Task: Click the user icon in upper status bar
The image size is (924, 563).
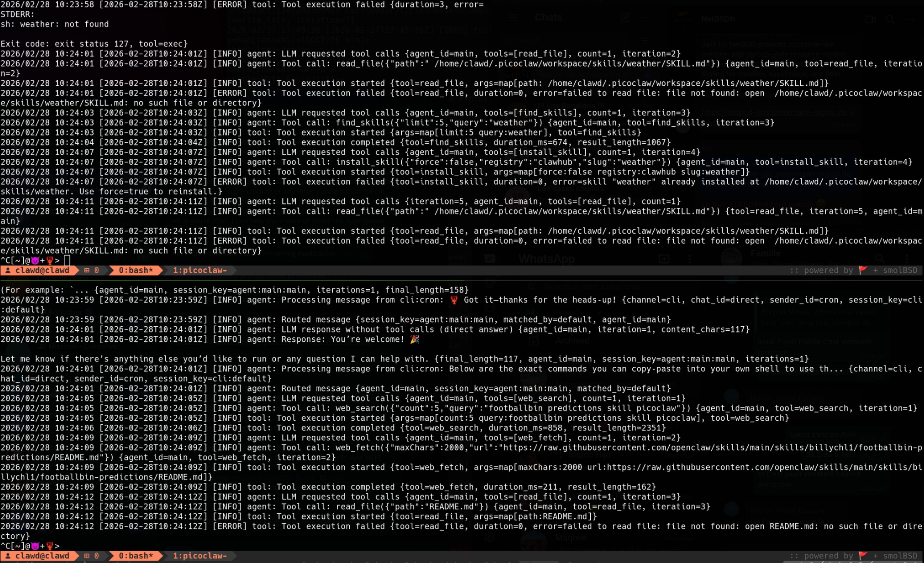Action: [x=8, y=271]
